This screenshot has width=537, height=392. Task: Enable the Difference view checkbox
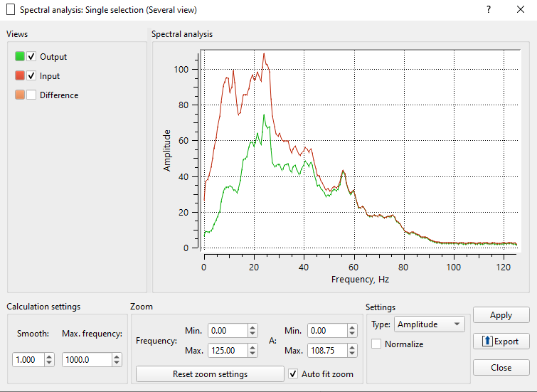tap(31, 95)
